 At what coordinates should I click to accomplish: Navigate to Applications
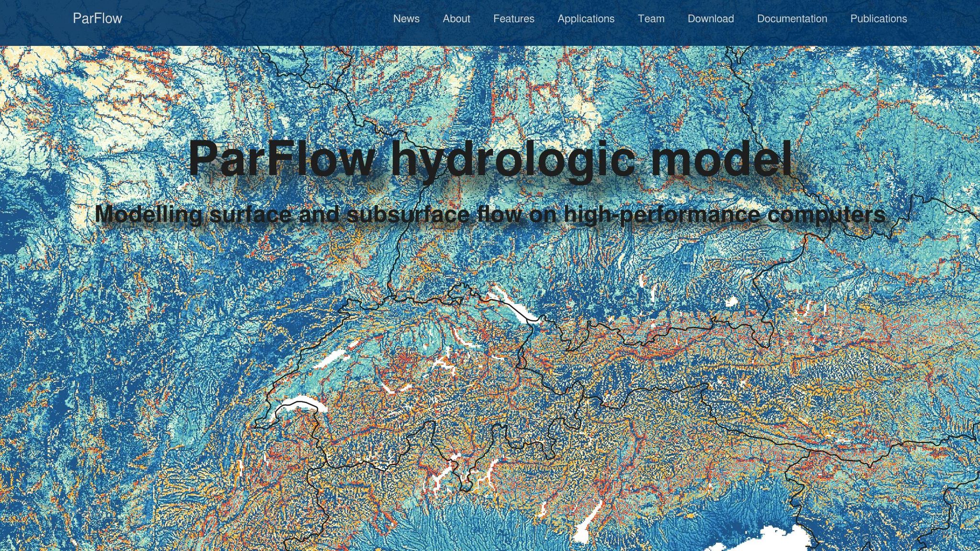[586, 19]
